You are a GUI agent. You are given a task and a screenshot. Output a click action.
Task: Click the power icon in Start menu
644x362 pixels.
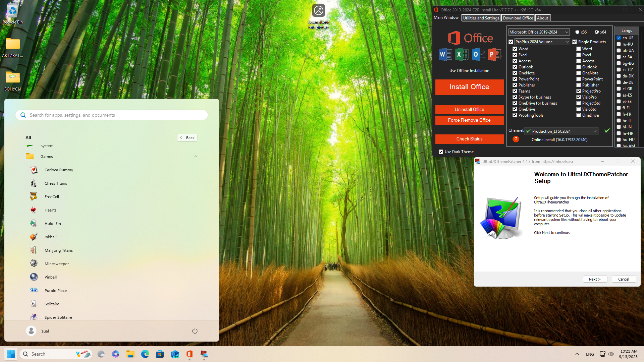click(x=195, y=331)
